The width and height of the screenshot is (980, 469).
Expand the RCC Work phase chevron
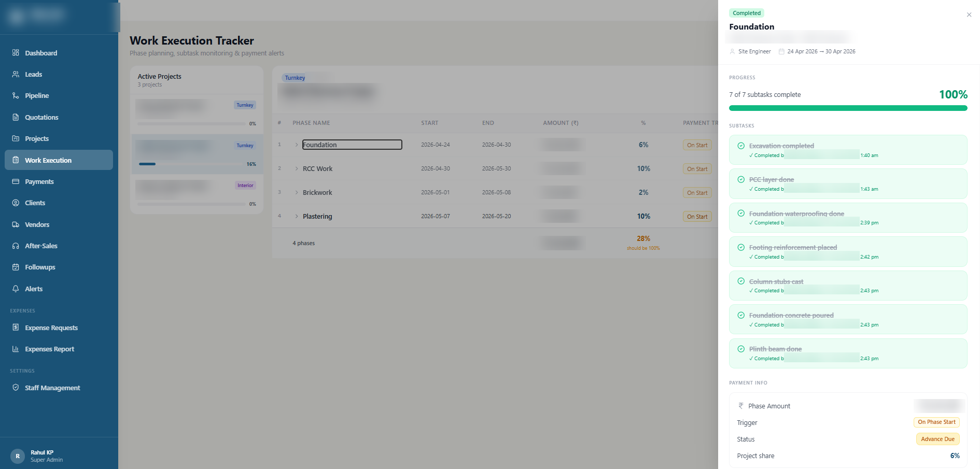coord(297,168)
